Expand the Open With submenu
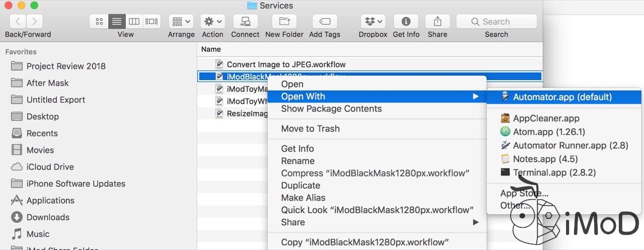 376,96
